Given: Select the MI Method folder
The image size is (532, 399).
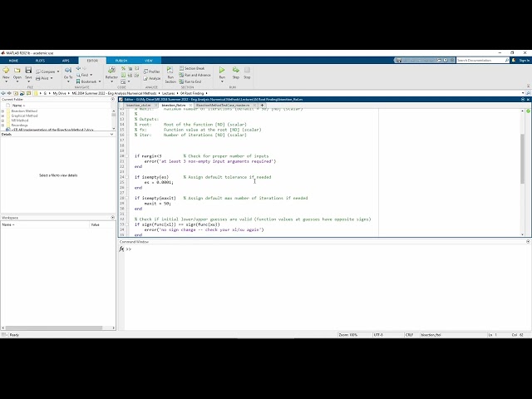Looking at the screenshot, I should point(20,121).
